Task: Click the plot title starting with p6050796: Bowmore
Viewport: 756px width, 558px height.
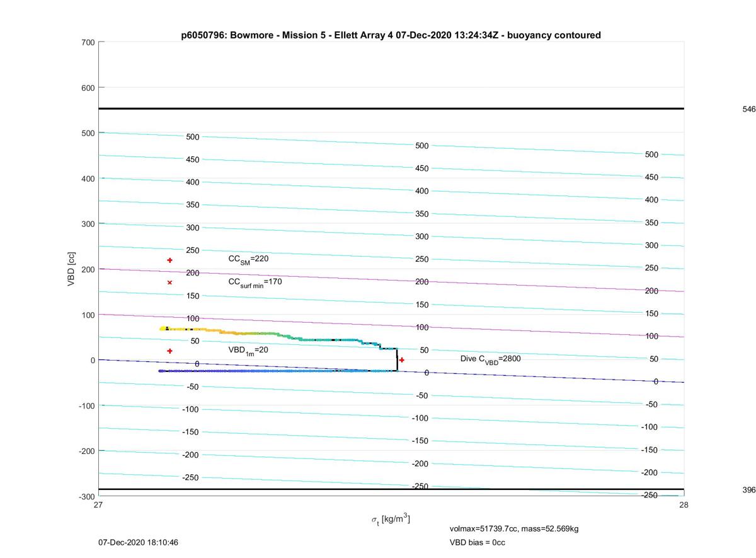Action: [x=391, y=35]
